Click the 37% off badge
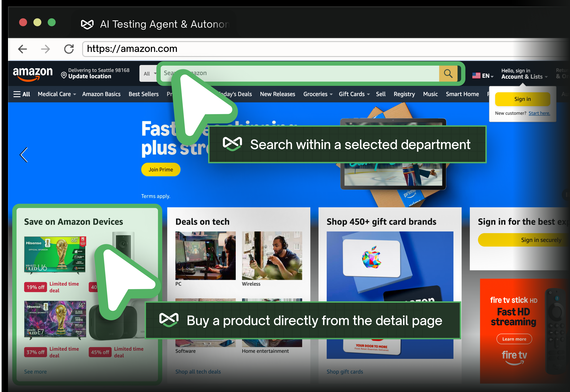Viewport: 570px width, 392px height. 36,352
